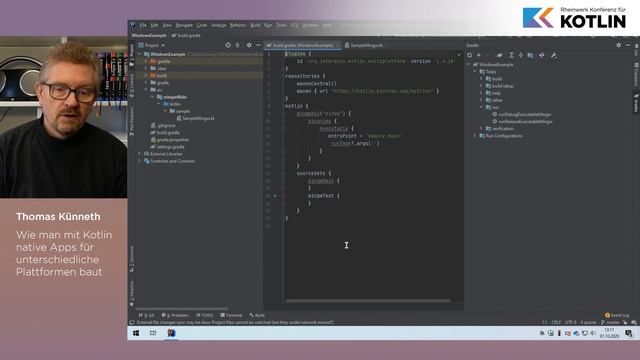Toggle offline mode in Gradle toolbar
The height and width of the screenshot is (360, 640).
pyautogui.click(x=542, y=55)
